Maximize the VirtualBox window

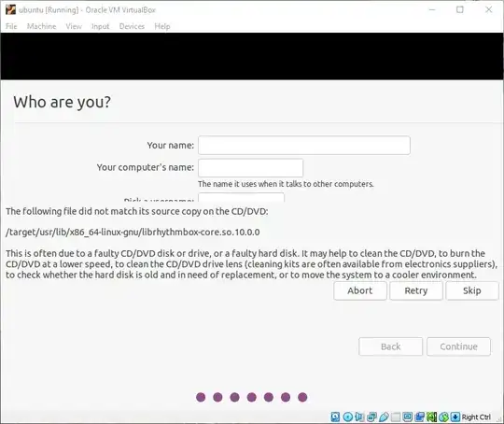pyautogui.click(x=460, y=9)
